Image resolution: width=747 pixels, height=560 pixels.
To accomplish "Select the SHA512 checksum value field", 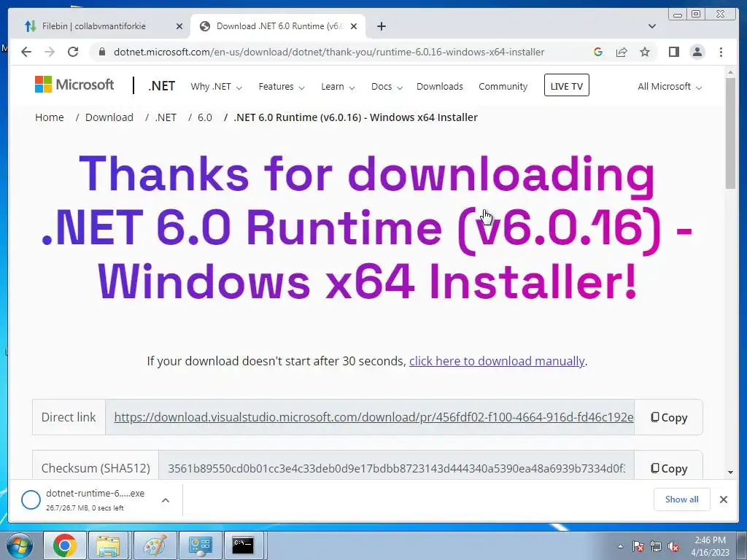I will tap(396, 469).
